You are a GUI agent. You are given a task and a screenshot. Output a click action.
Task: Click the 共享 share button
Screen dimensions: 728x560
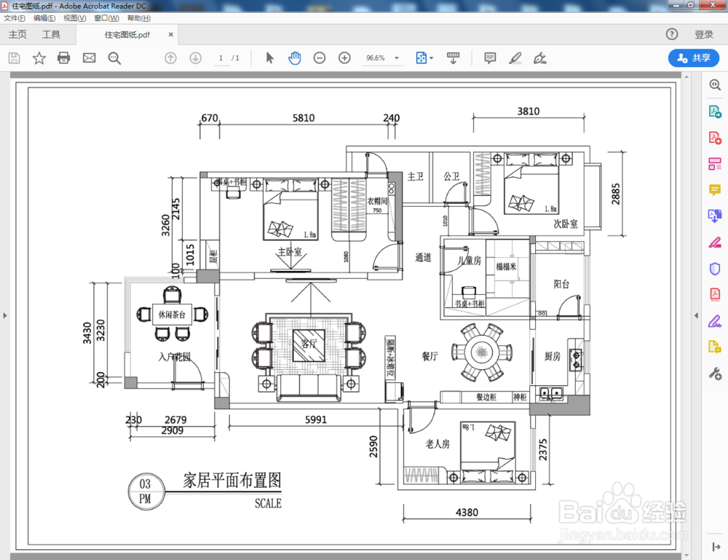coord(694,58)
